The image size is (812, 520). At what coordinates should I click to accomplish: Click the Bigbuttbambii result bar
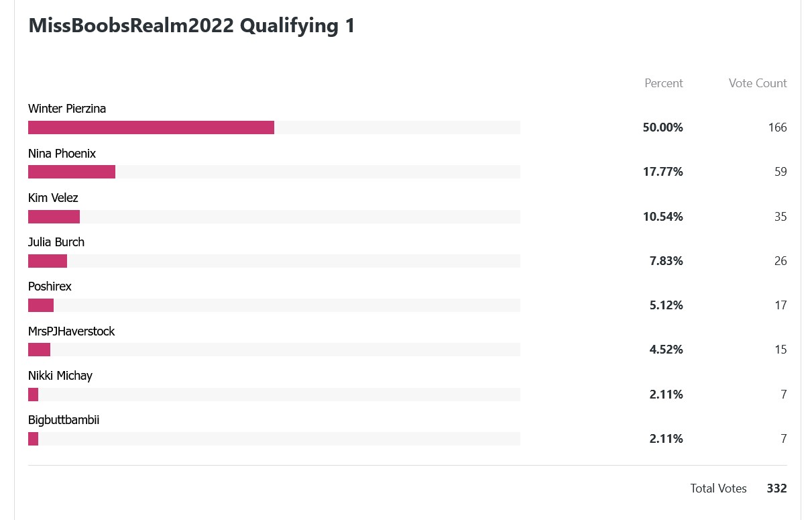(x=274, y=439)
